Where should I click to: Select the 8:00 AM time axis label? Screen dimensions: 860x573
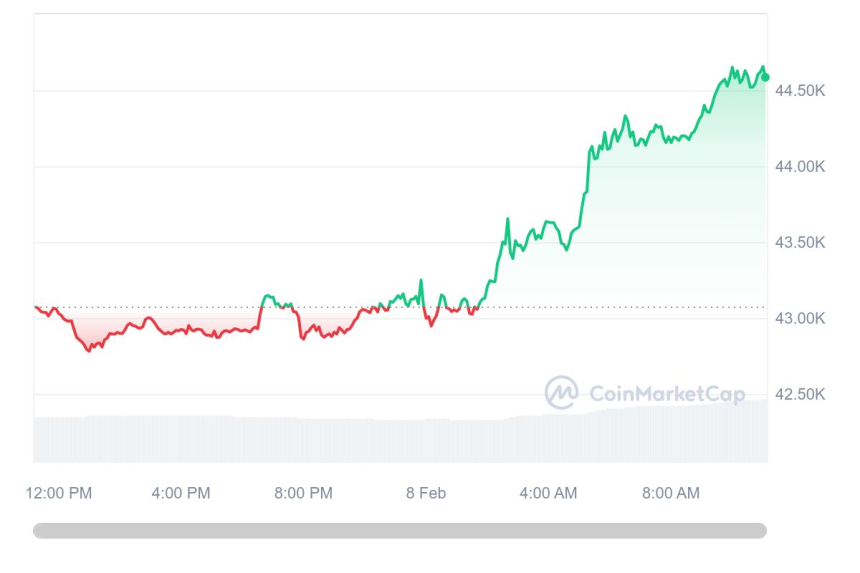pos(670,493)
